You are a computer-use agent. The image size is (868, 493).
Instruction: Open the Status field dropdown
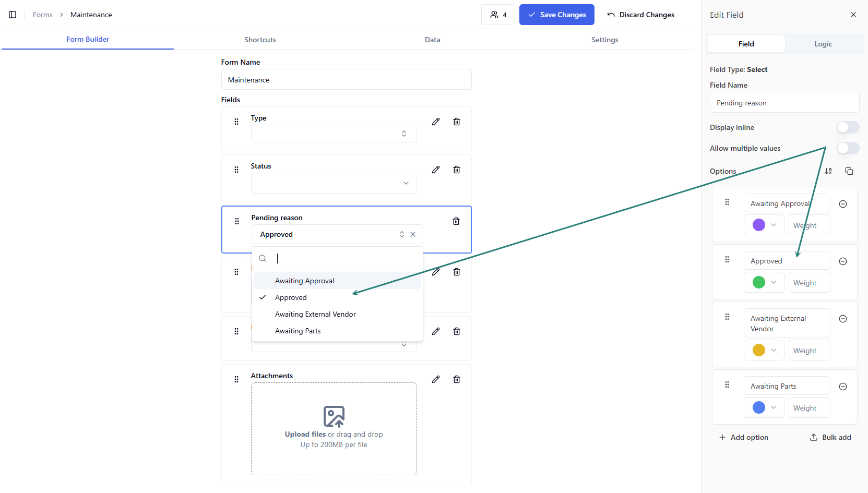334,183
